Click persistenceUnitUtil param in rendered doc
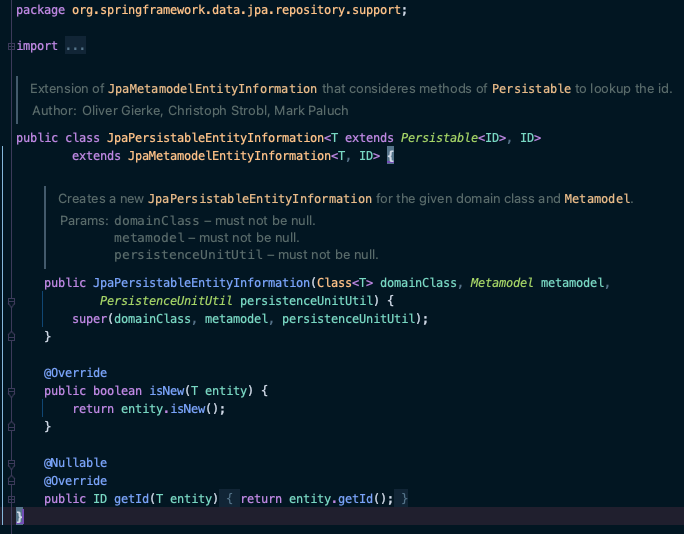Viewport: 684px width, 534px height. coord(188,255)
